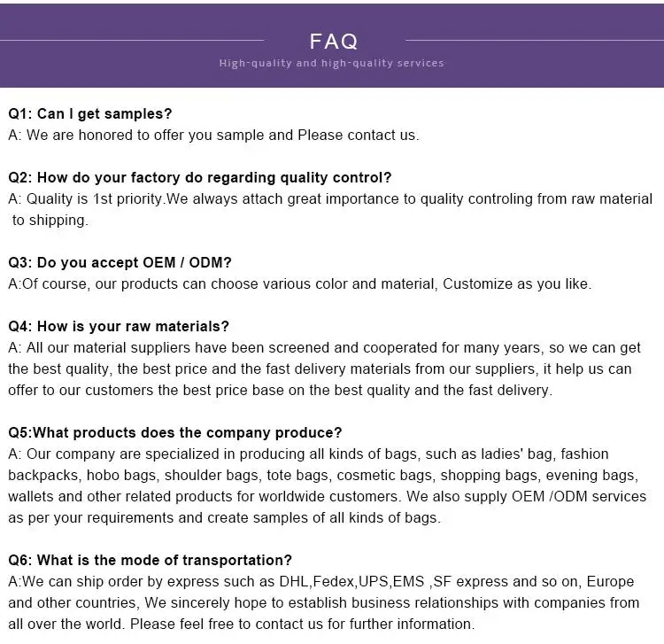Select the Q5 question about company products
Image resolution: width=664 pixels, height=644 pixels.
pyautogui.click(x=175, y=433)
